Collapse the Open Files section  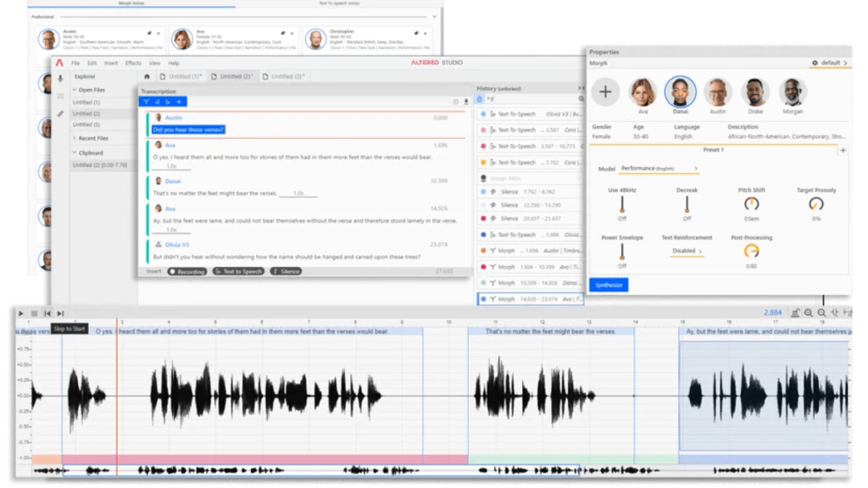tap(75, 90)
